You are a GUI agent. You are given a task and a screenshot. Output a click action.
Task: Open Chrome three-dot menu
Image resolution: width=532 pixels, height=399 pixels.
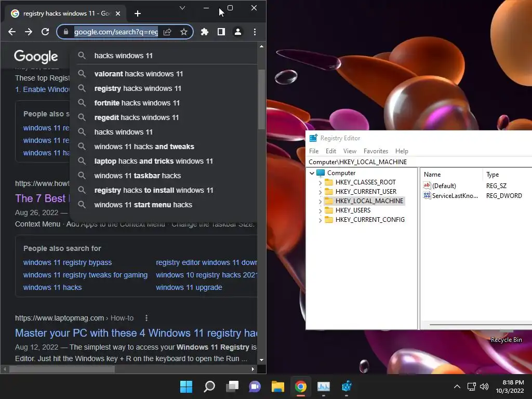click(255, 32)
